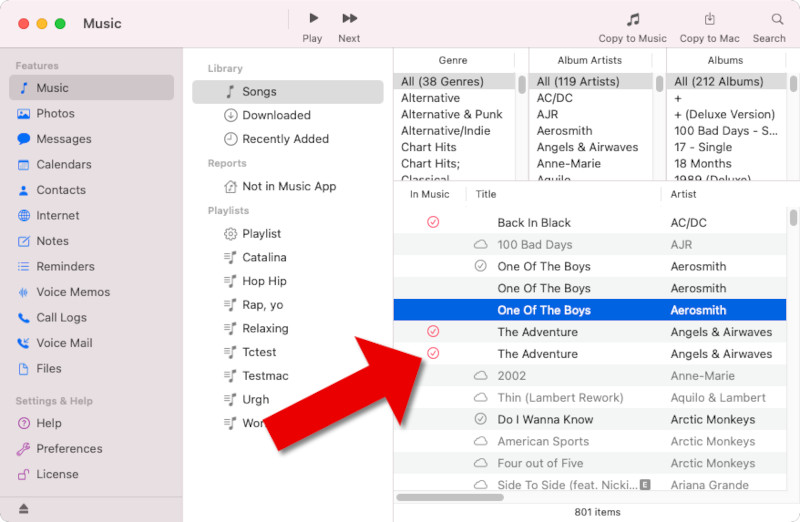The image size is (800, 522).
Task: Sort by the In Music column
Action: pos(430,194)
